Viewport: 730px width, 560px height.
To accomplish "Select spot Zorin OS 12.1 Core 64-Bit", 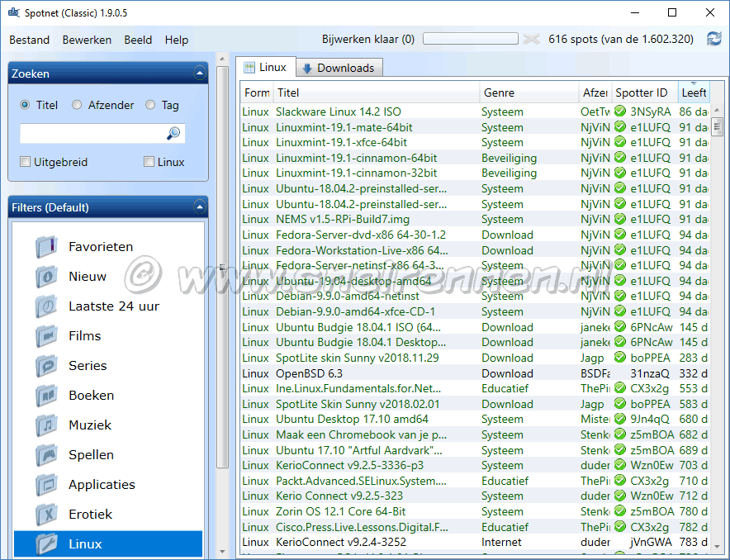I will 475,511.
